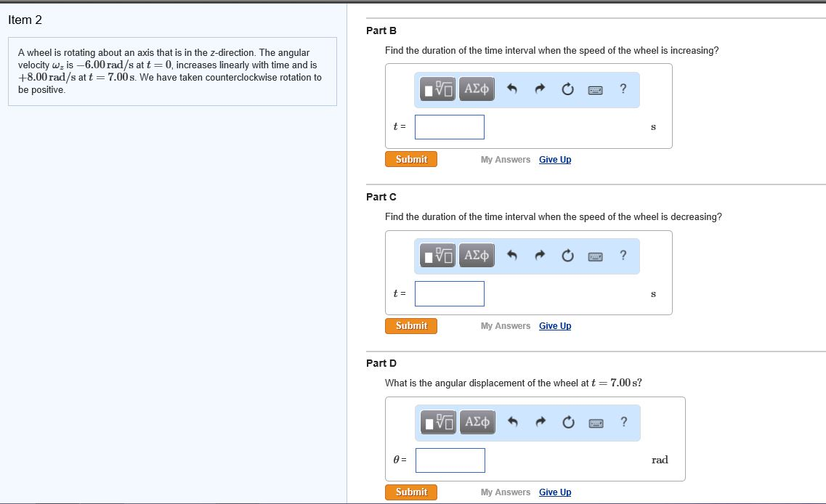Submit the Part B answer
826x504 pixels.
click(x=411, y=159)
